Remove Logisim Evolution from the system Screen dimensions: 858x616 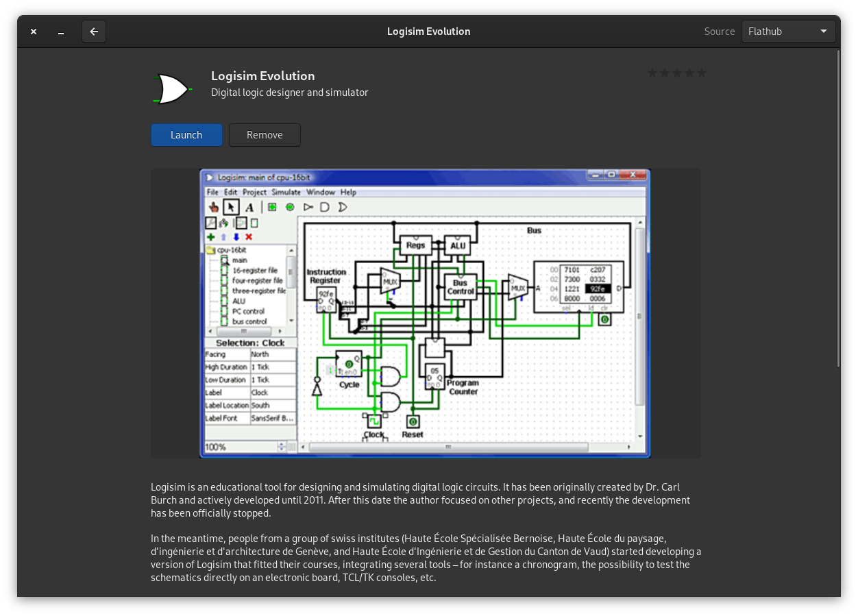[x=265, y=135]
